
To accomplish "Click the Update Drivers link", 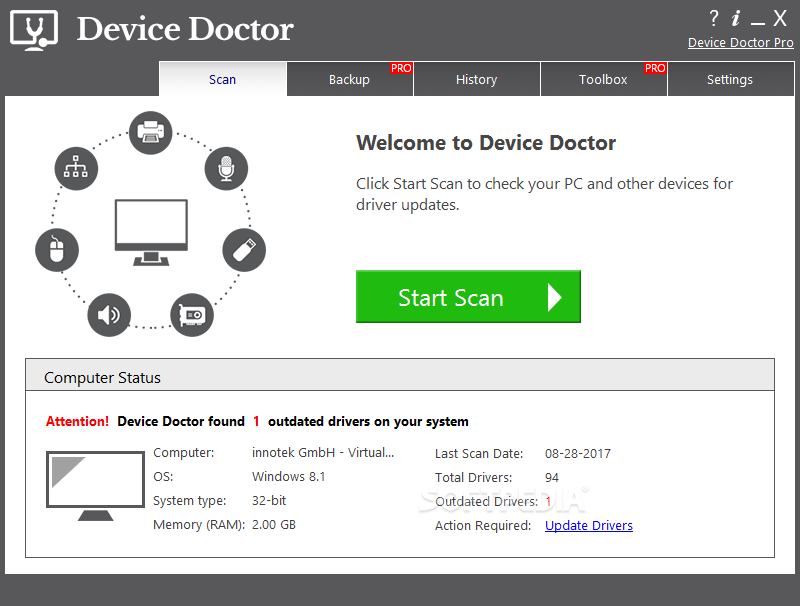I will pos(588,525).
